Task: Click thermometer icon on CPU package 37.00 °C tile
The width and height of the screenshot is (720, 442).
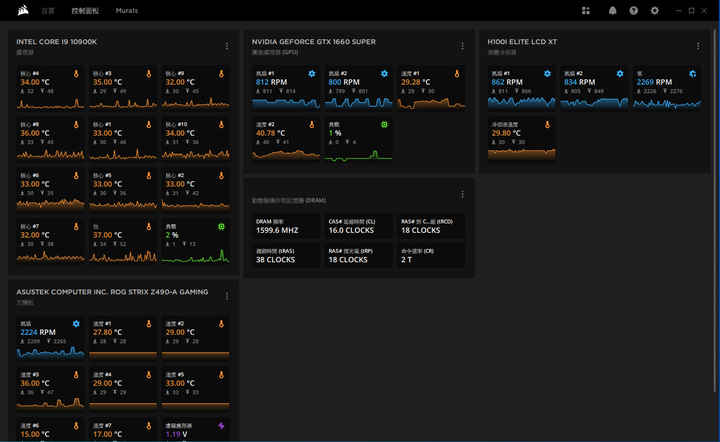Action: [149, 226]
